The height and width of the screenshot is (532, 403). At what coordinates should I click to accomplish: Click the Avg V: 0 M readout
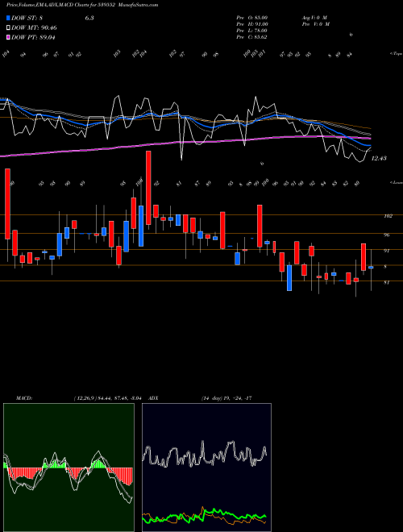tap(315, 17)
